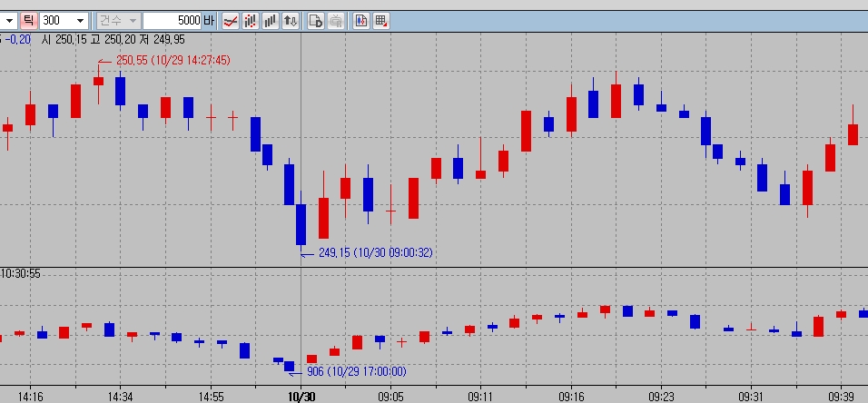Open the leftmost dropdown arrow in toolbar

pos(7,20)
